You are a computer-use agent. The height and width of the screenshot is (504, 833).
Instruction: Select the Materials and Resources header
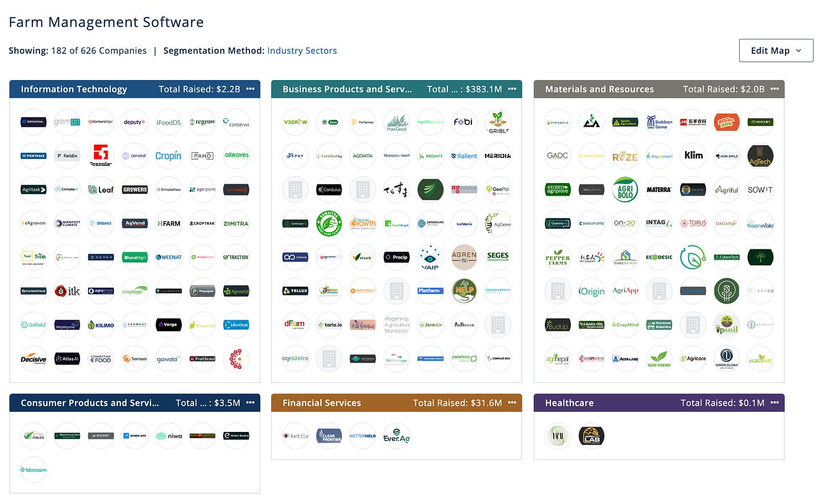coord(659,89)
